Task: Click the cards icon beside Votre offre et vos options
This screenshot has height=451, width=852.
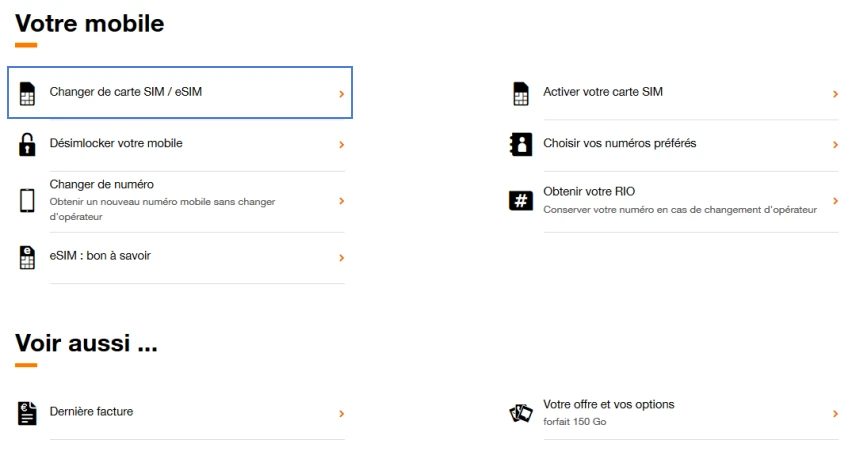Action: tap(521, 414)
